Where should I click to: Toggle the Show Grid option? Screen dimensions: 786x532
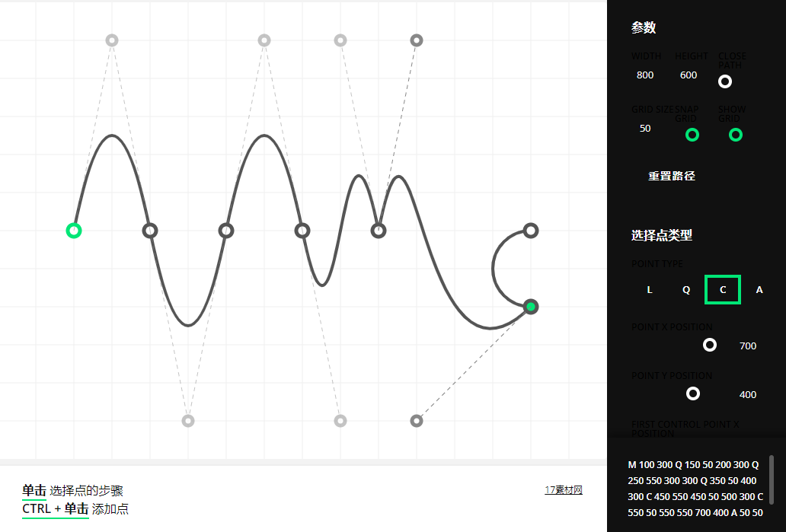(736, 135)
